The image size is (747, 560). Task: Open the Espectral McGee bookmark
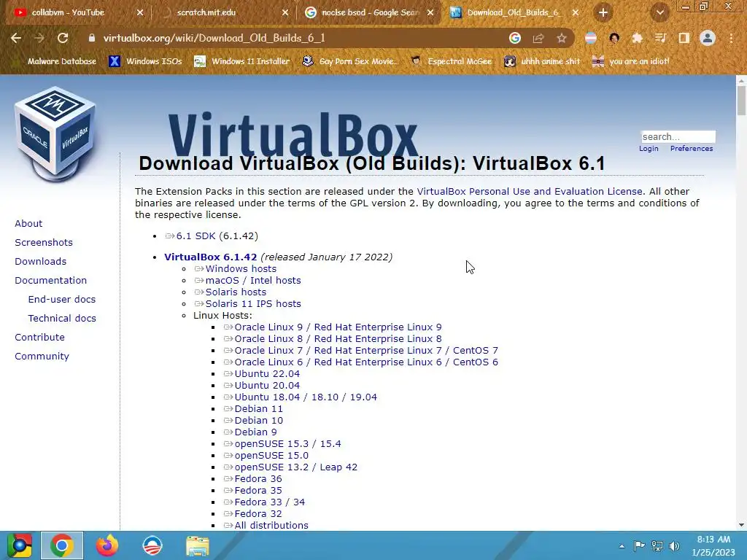click(451, 61)
